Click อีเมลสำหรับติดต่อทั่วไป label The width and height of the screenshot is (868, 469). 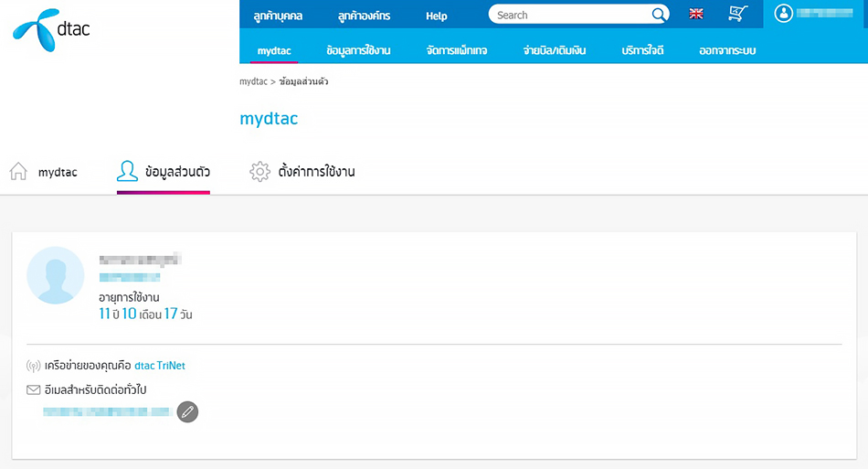(x=95, y=389)
